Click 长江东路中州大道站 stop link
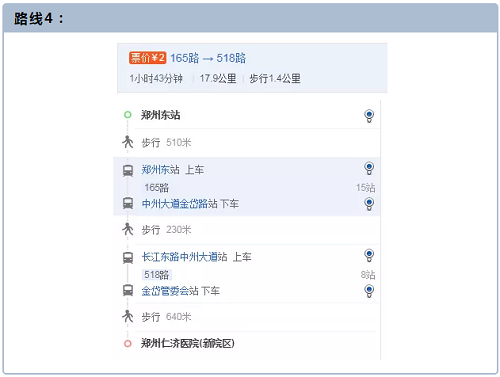 [x=185, y=257]
